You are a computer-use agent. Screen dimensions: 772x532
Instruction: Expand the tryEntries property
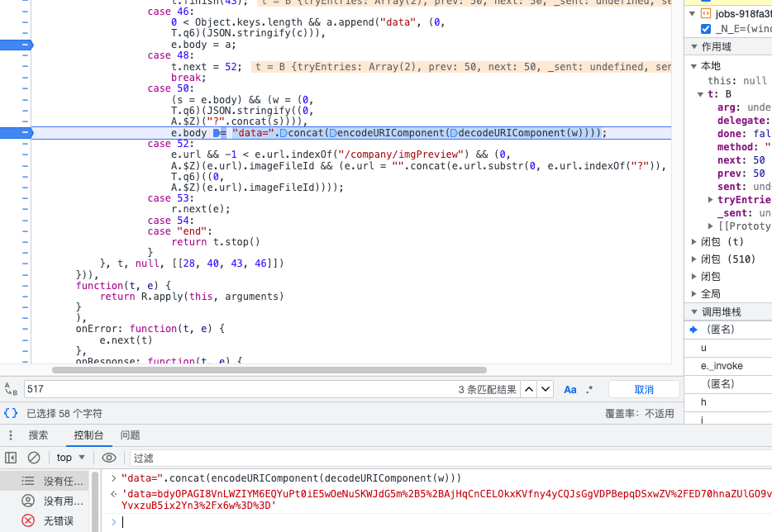711,200
